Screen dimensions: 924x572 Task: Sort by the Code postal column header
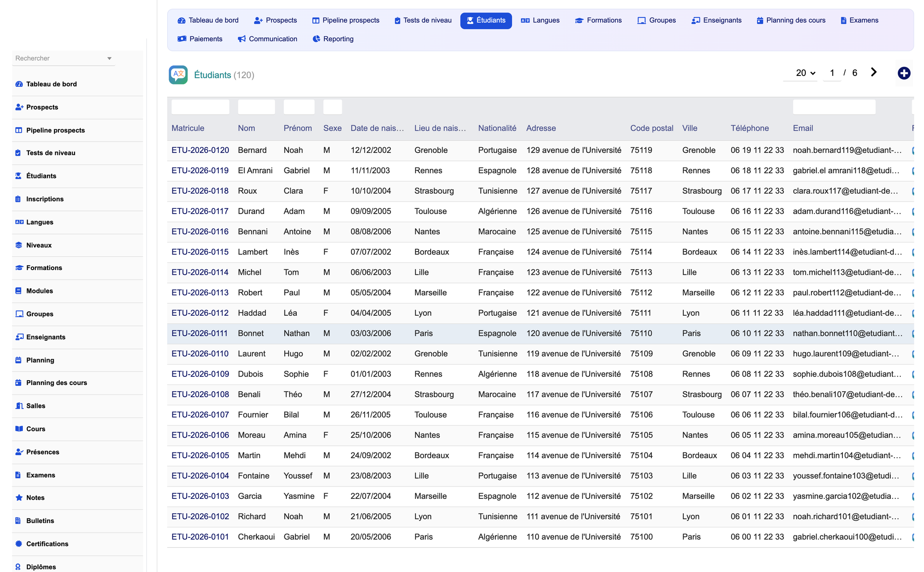coord(652,128)
